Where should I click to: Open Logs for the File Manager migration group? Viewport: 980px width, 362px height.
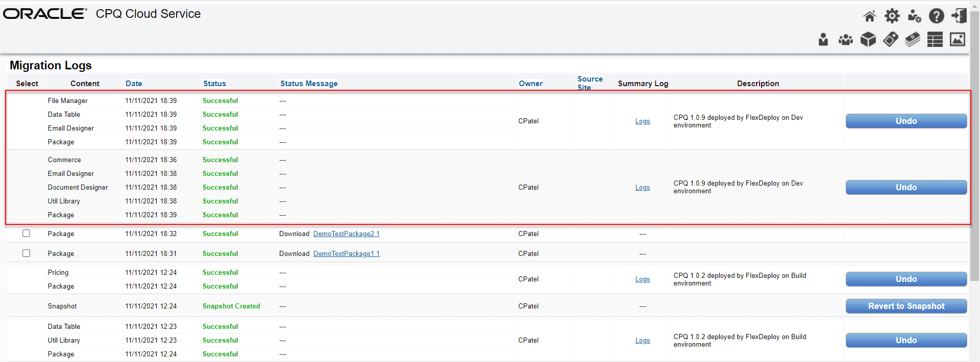click(643, 121)
